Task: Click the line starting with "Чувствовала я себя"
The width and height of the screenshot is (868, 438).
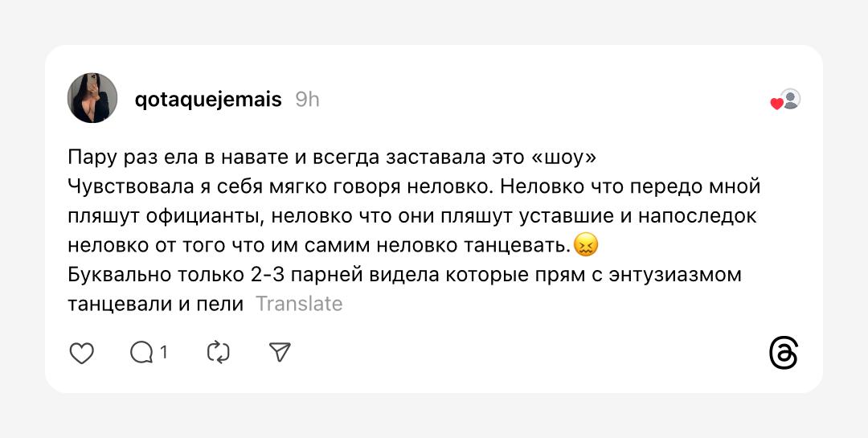Action: 414,186
